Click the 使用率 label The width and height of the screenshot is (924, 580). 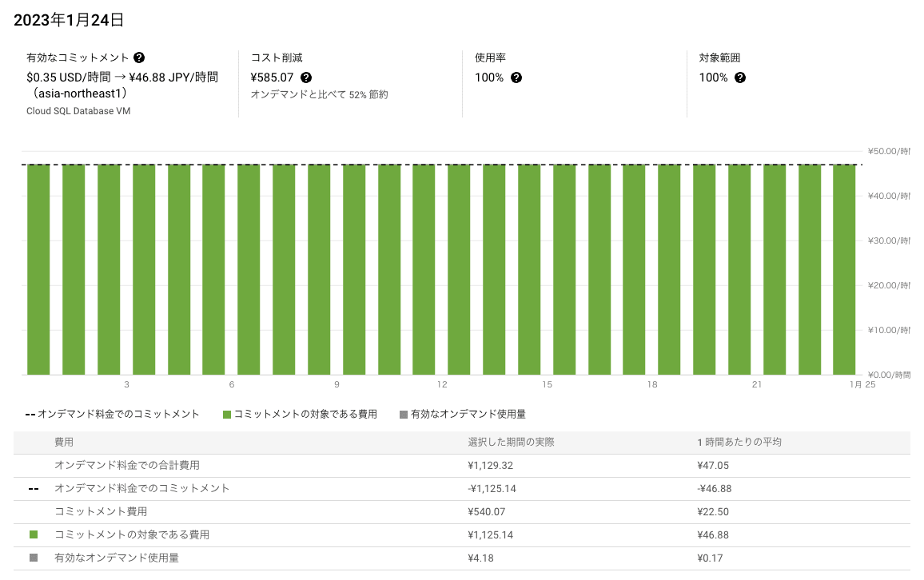(490, 58)
